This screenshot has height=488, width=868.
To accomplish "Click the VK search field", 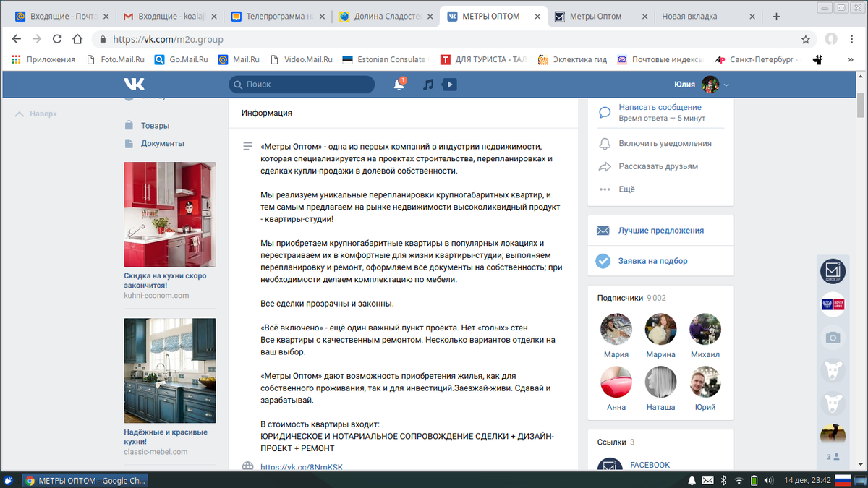I will click(302, 85).
